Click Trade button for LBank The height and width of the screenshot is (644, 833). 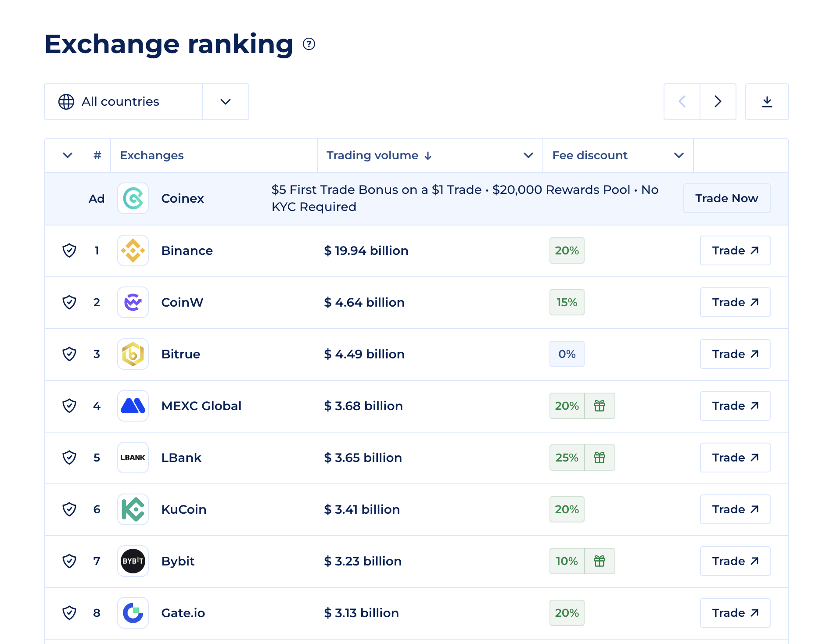pos(735,458)
